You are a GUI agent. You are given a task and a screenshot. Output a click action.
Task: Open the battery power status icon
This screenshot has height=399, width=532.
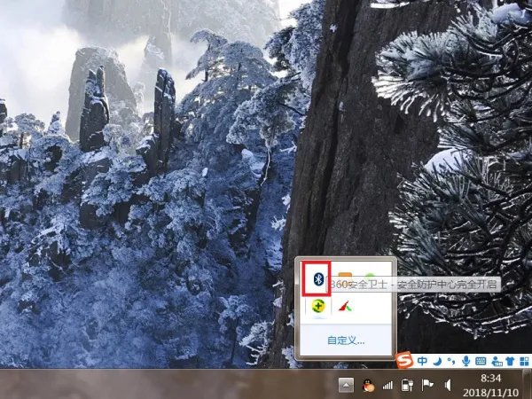tap(407, 385)
